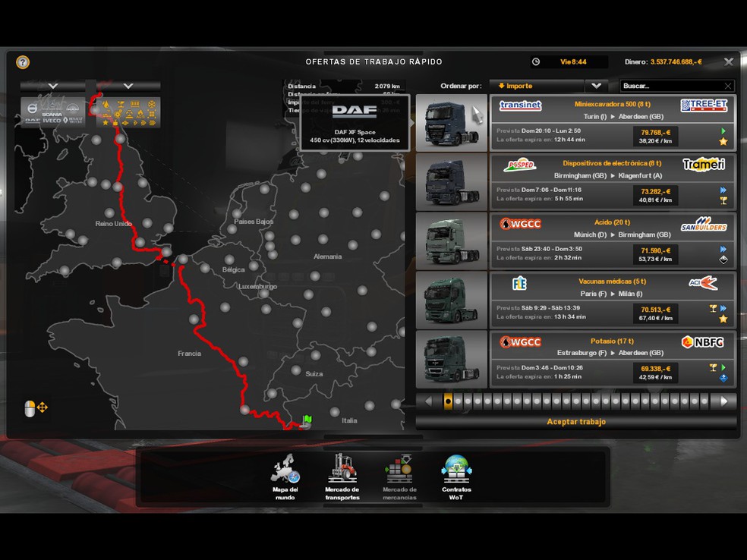This screenshot has width=747, height=560.
Task: Click the white hazard diamond on Ácido job
Action: (723, 260)
